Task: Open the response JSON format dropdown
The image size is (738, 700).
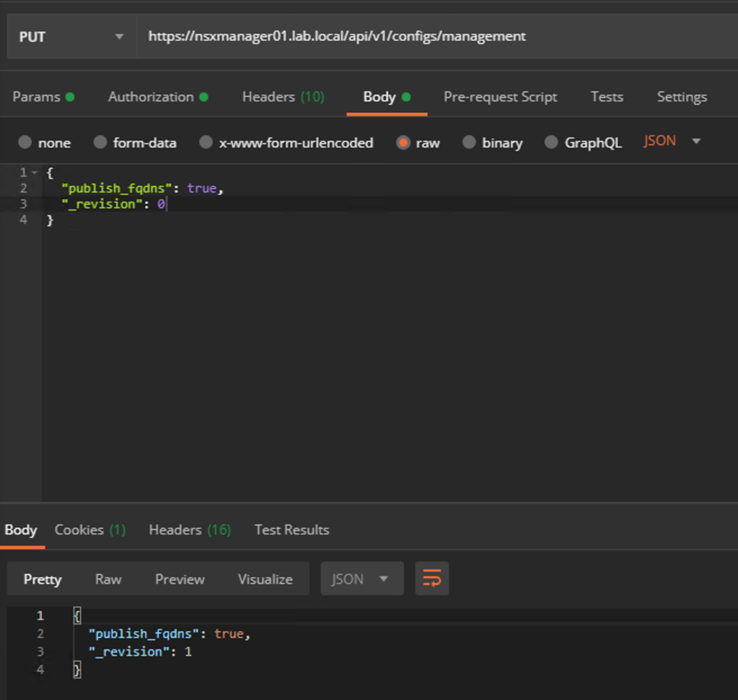Action: [361, 579]
